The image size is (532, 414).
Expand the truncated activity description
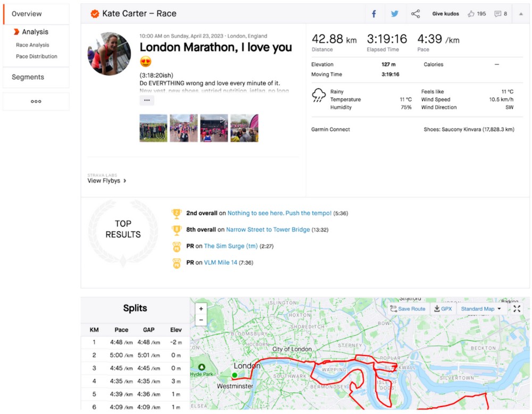[147, 100]
